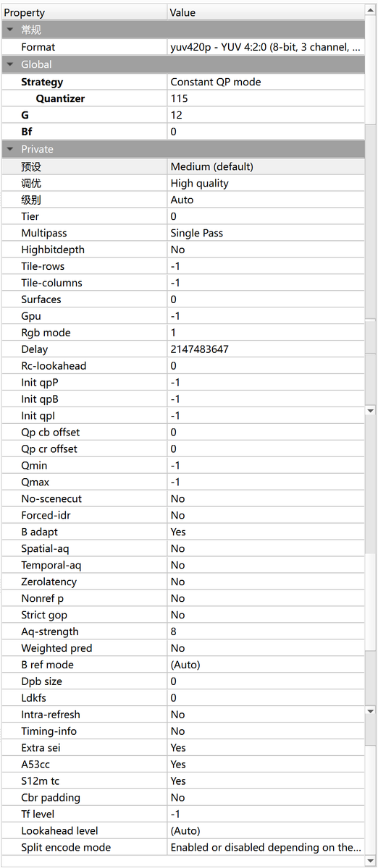Image resolution: width=378 pixels, height=868 pixels.
Task: Edit the Delay value 2147483647
Action: pyautogui.click(x=266, y=349)
